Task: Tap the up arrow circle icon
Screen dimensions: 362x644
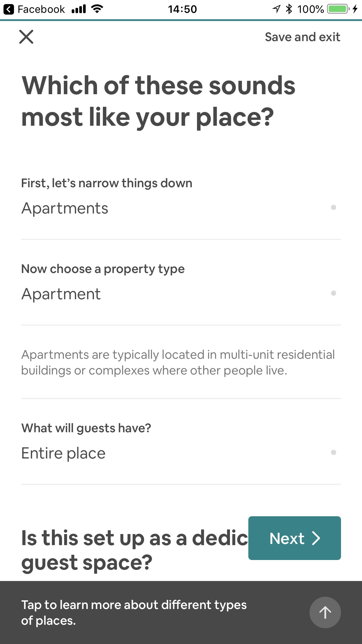Action: pos(325,612)
